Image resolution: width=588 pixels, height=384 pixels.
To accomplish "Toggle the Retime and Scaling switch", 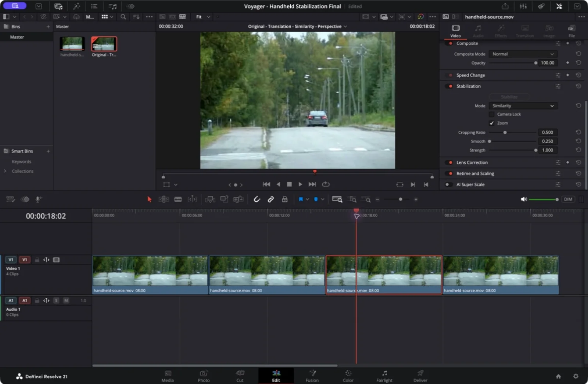I will pyautogui.click(x=449, y=173).
